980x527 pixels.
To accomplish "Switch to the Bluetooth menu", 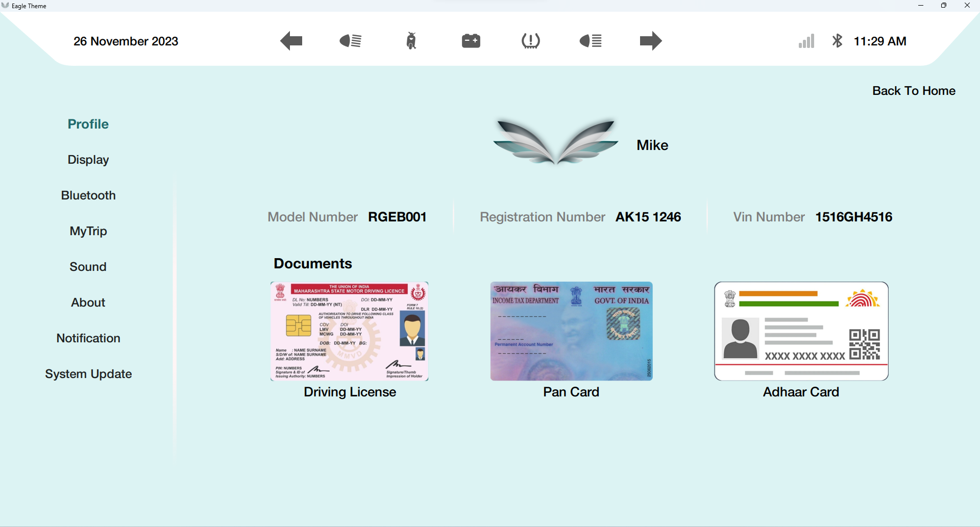I will pos(88,195).
